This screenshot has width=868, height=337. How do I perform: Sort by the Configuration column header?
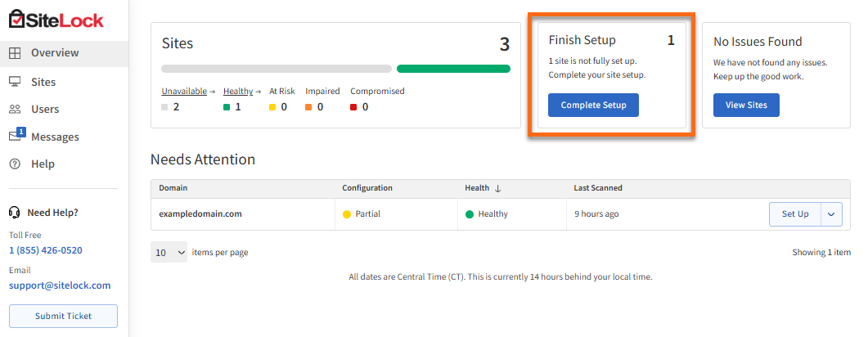[x=367, y=188]
